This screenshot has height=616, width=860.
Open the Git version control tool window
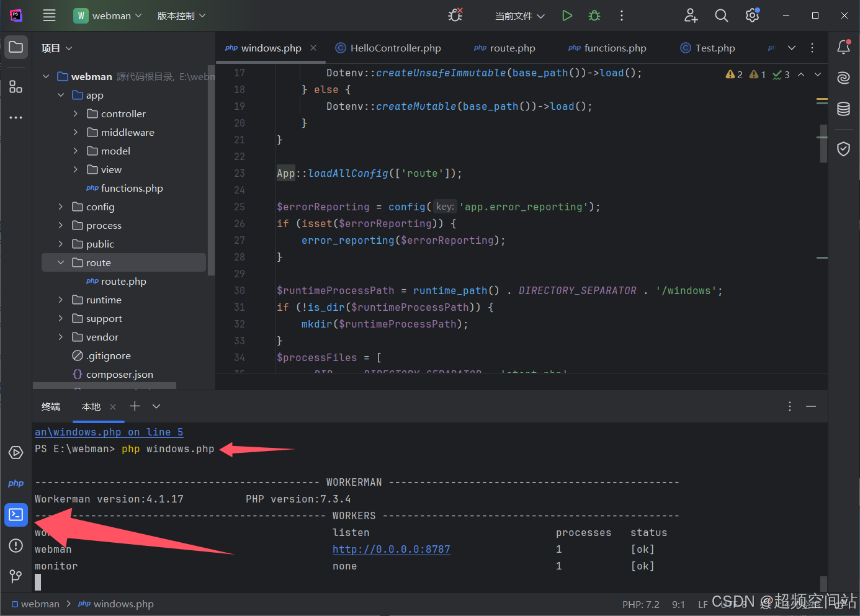16,576
